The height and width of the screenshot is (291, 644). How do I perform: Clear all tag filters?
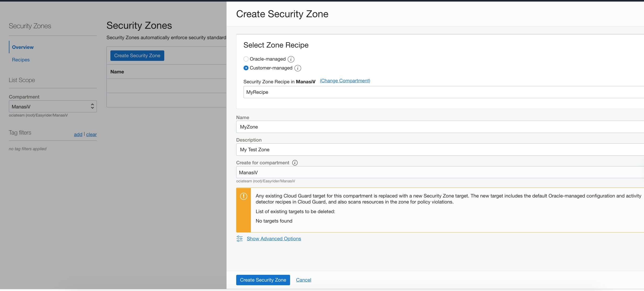pyautogui.click(x=91, y=134)
